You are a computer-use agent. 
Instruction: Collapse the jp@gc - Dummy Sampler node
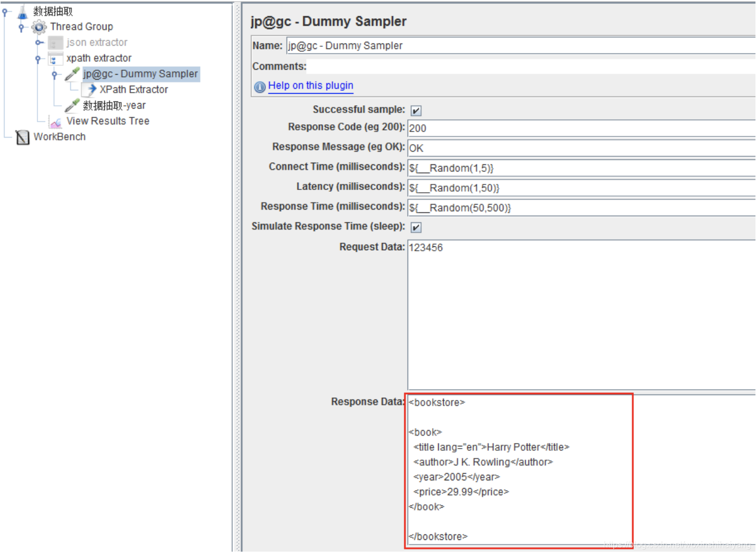coord(55,74)
